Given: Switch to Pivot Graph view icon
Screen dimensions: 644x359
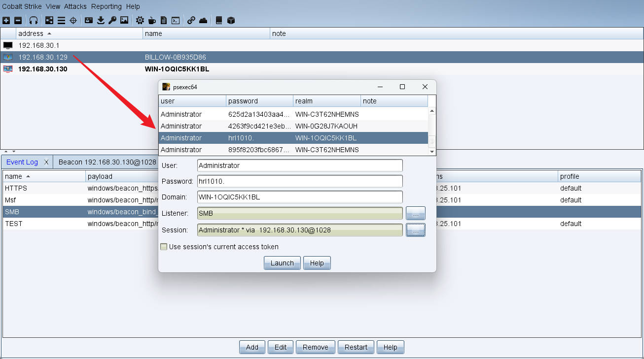Looking at the screenshot, I should (x=49, y=20).
